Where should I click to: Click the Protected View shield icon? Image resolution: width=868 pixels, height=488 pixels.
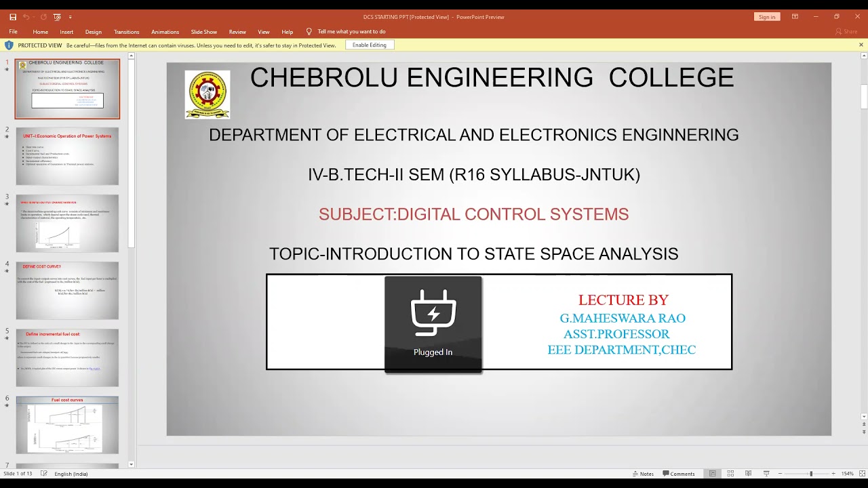tap(9, 45)
